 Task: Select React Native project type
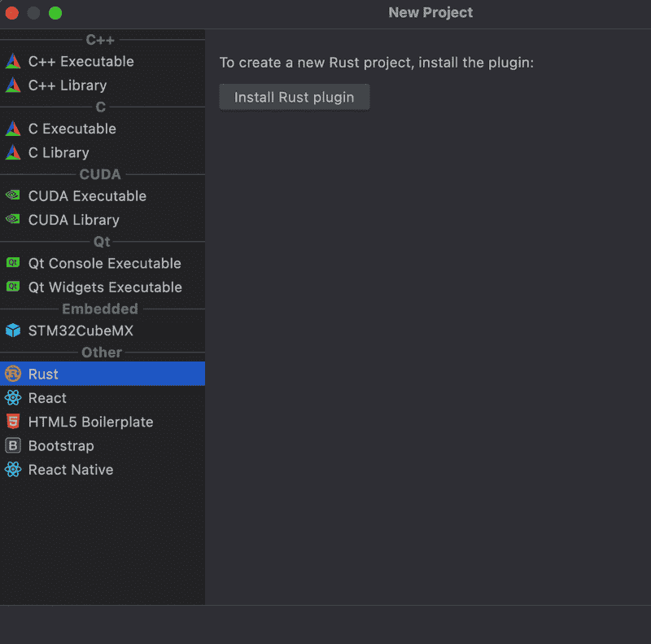click(x=103, y=470)
